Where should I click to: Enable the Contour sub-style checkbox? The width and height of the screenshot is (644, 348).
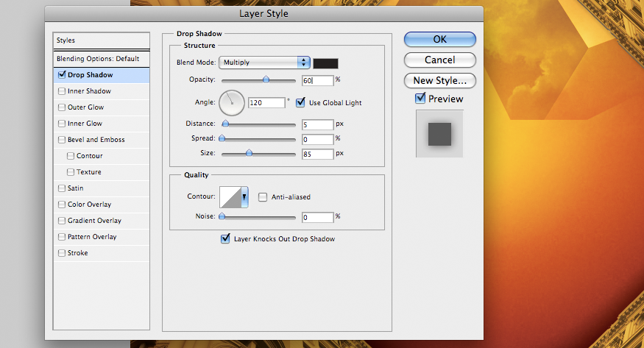coord(71,156)
